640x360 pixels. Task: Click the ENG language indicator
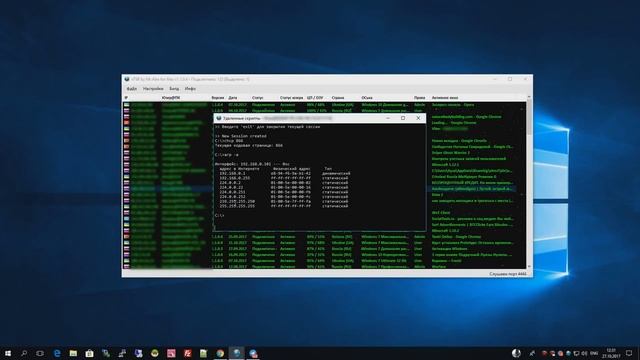coord(594,353)
